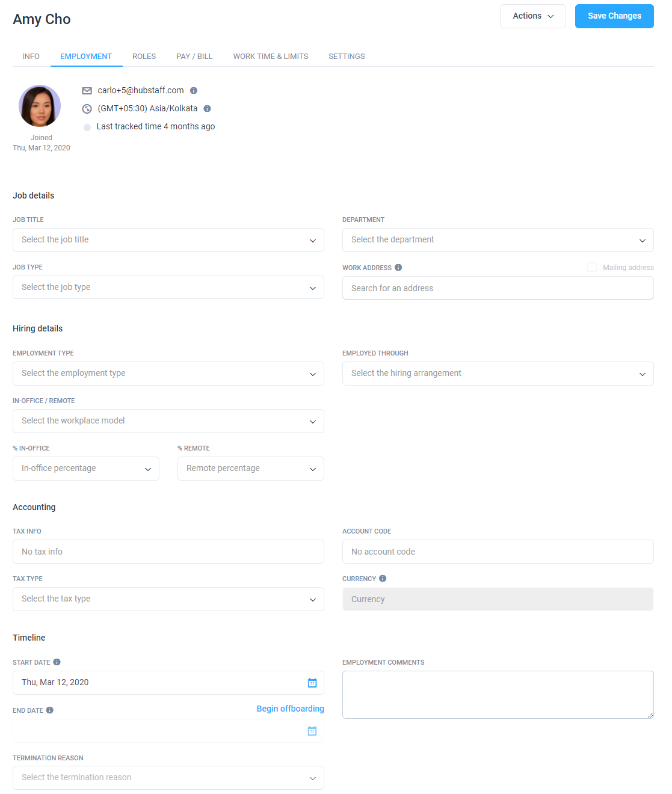Click the Employment Comments text area
Image resolution: width=672 pixels, height=794 pixels.
click(x=498, y=695)
